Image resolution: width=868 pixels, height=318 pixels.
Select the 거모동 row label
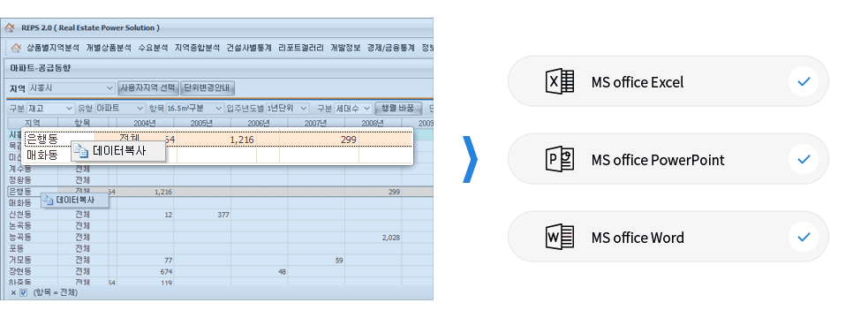pyautogui.click(x=20, y=260)
